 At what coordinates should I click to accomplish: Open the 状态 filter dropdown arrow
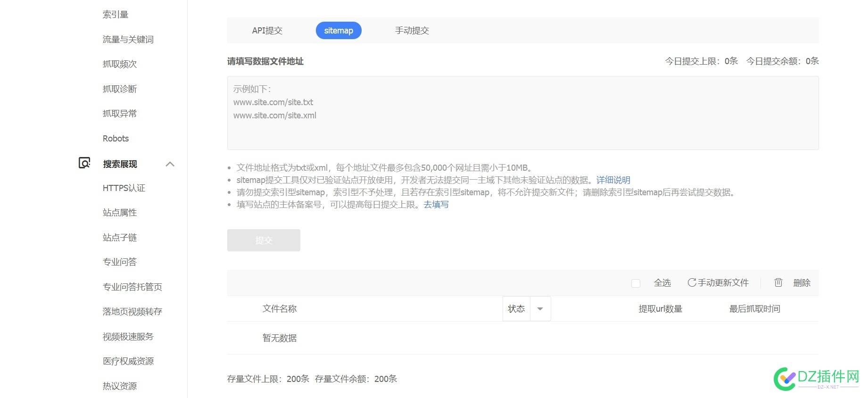(540, 309)
